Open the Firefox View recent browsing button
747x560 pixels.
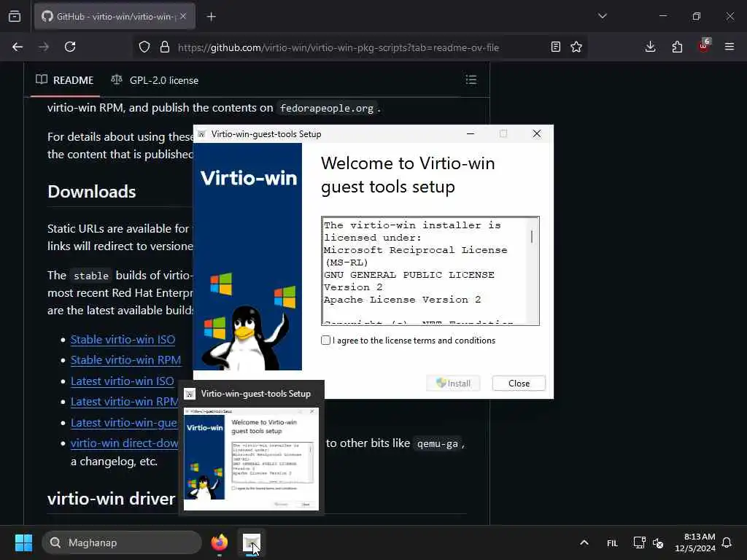point(15,16)
